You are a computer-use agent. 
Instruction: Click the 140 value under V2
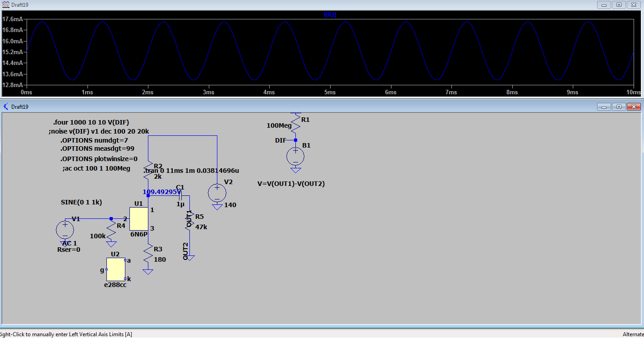230,205
